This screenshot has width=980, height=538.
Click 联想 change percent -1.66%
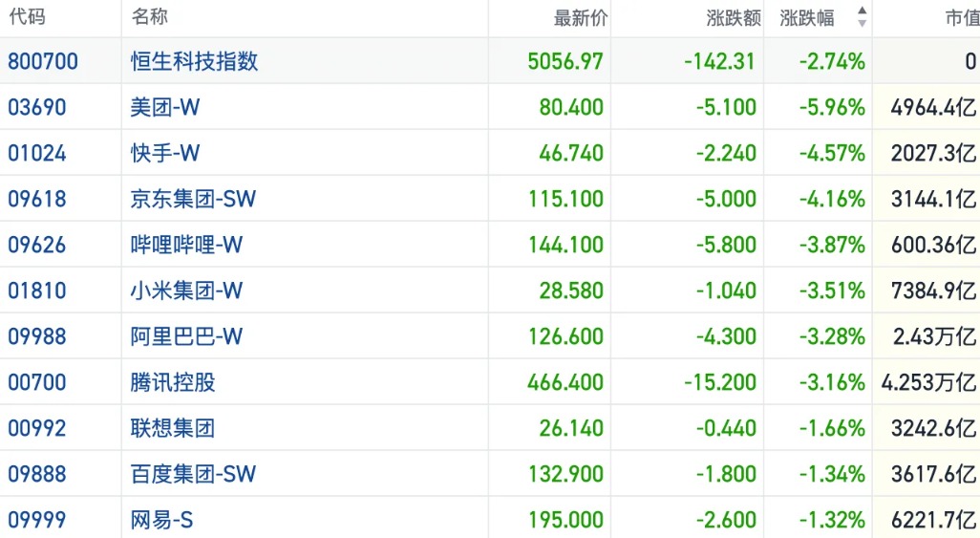833,428
